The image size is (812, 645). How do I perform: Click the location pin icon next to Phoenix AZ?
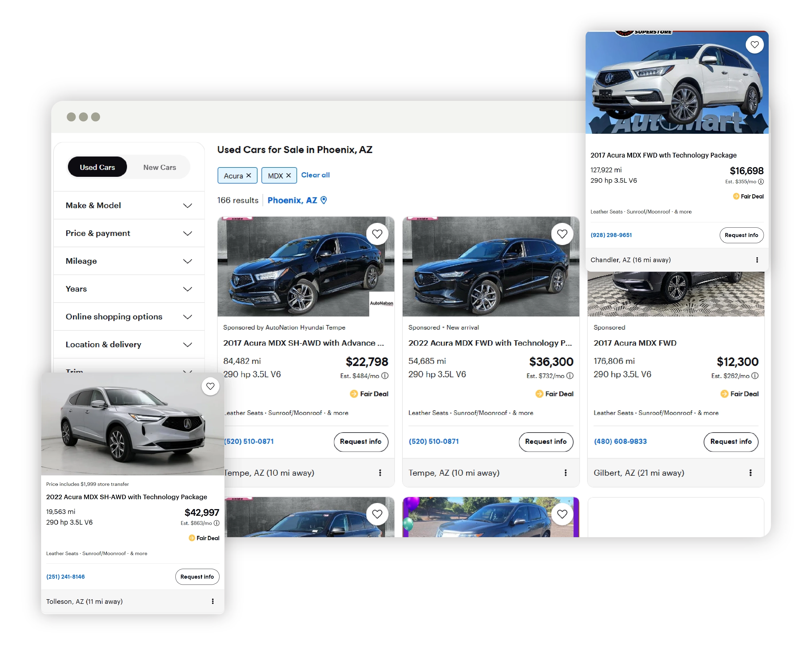tap(324, 200)
